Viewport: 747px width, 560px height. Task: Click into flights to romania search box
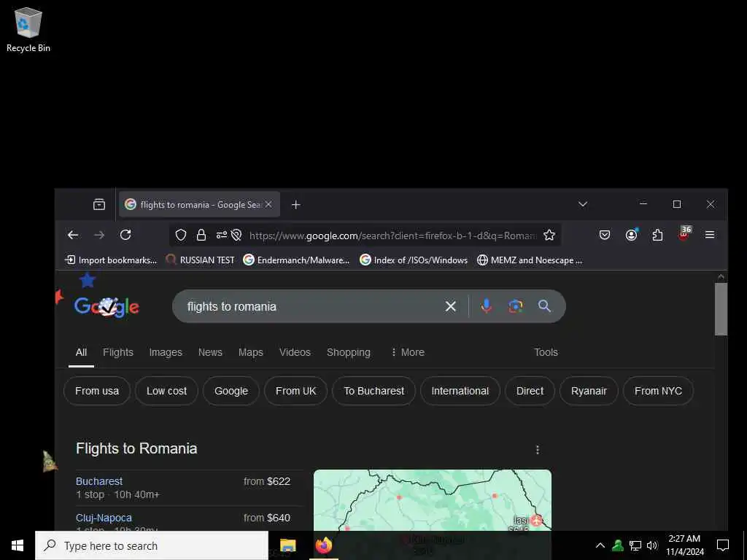pos(309,306)
